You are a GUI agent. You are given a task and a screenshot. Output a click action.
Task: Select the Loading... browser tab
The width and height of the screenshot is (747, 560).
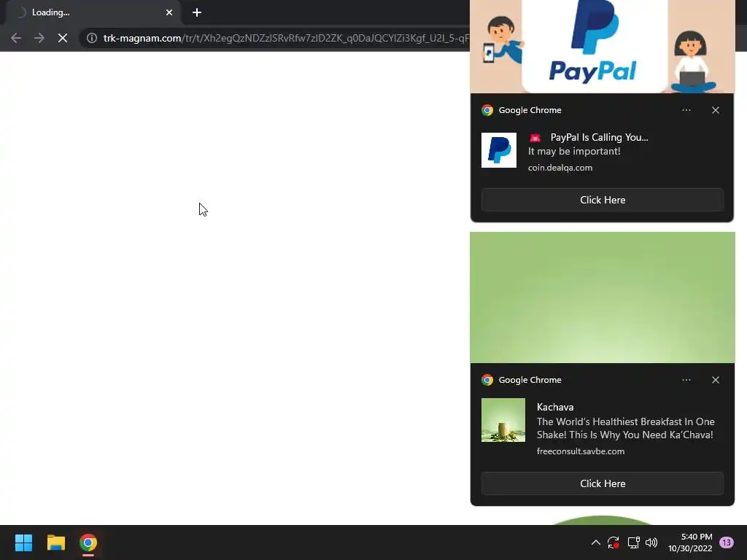point(93,12)
